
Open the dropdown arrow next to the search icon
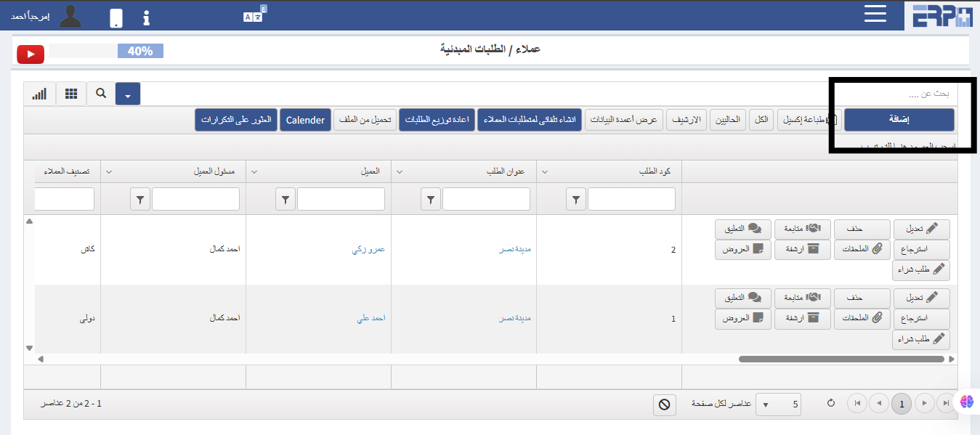coord(128,93)
